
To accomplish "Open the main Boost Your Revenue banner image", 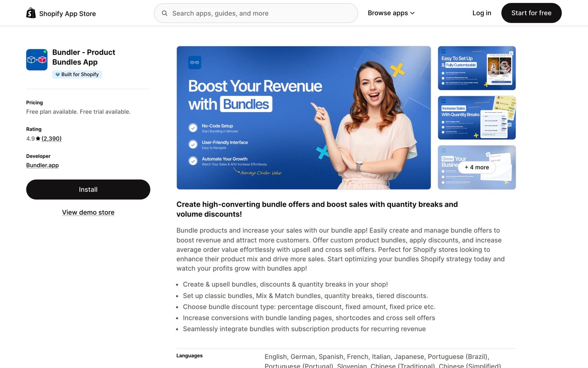I will (x=304, y=118).
